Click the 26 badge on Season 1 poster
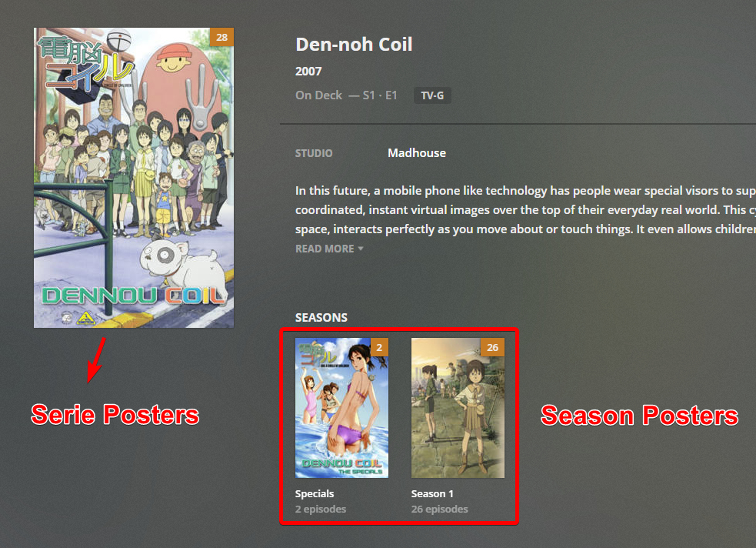The image size is (756, 548). click(x=492, y=347)
